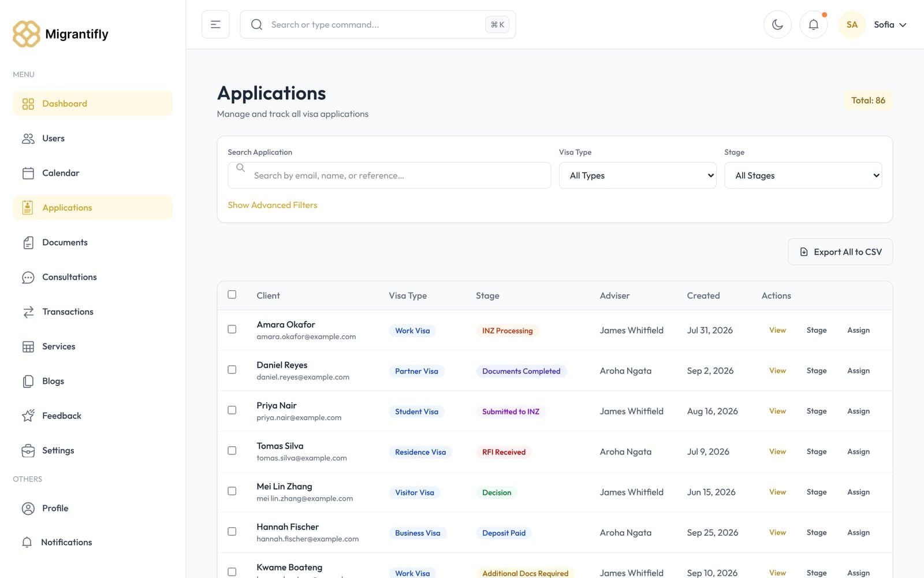Click the Student Visa tag for Priya Nair
The width and height of the screenshot is (924, 578).
(x=416, y=412)
